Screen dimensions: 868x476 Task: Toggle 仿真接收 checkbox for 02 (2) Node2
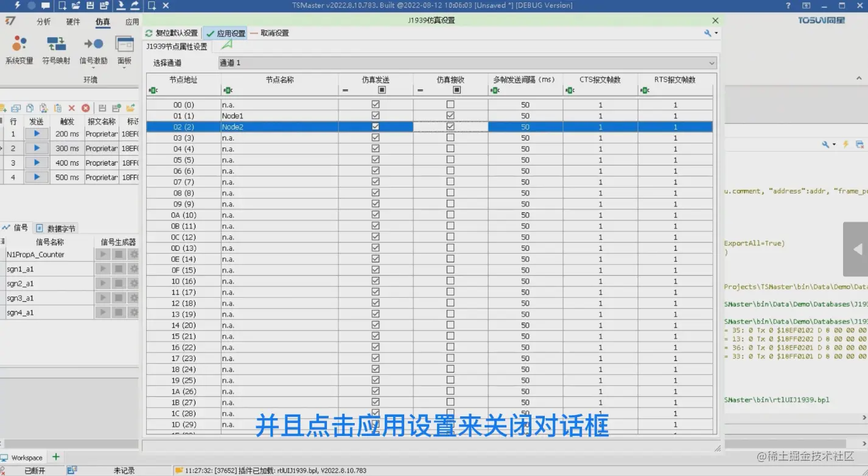450,126
